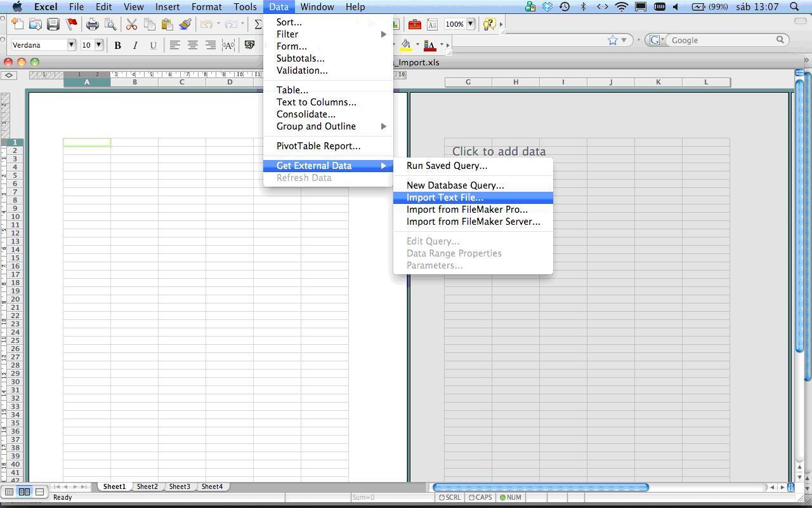The height and width of the screenshot is (508, 812).
Task: Cut selection with the scissors icon
Action: tap(132, 24)
